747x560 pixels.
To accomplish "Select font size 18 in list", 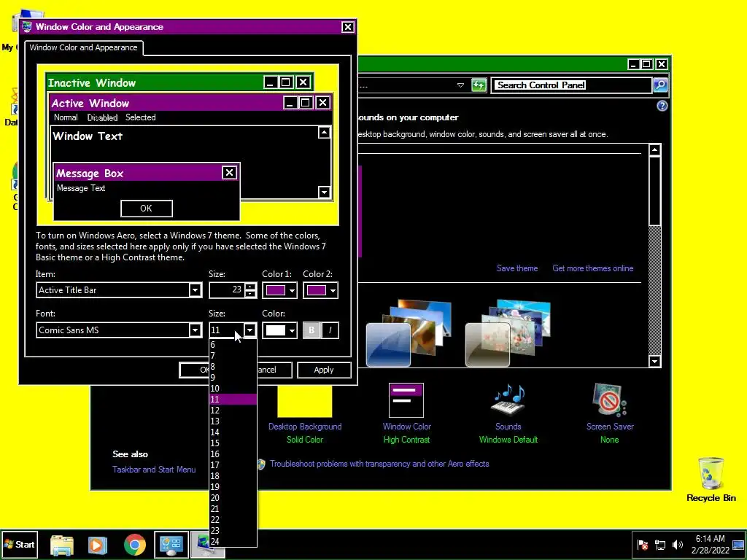I will point(233,476).
